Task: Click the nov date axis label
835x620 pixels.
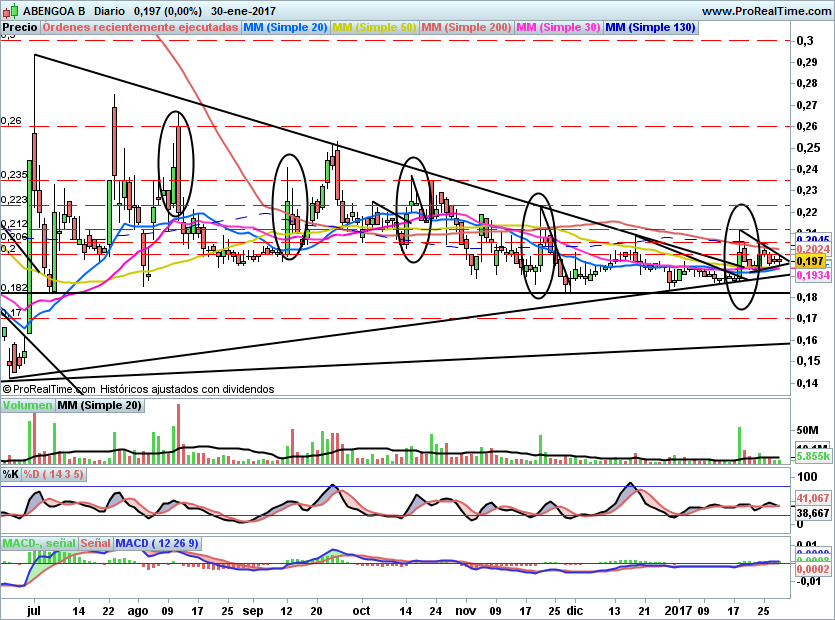Action: point(465,610)
